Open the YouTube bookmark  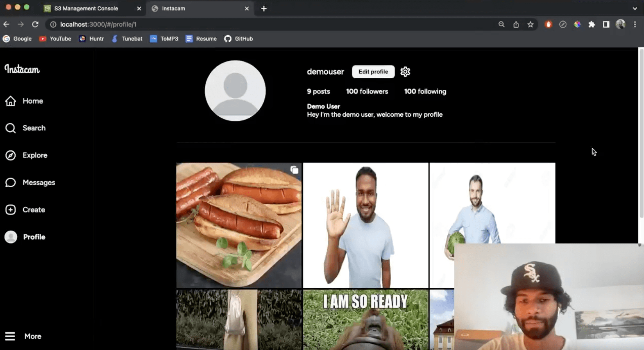pyautogui.click(x=55, y=39)
